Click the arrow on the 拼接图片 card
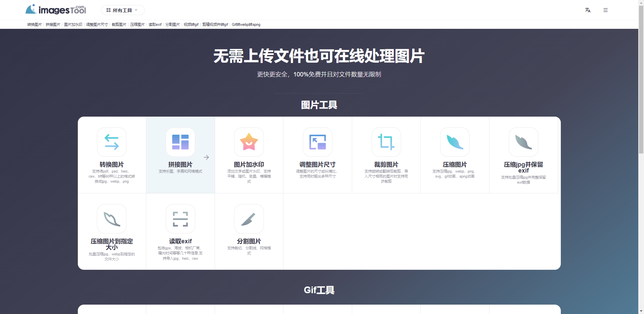644x314 pixels. click(x=206, y=157)
